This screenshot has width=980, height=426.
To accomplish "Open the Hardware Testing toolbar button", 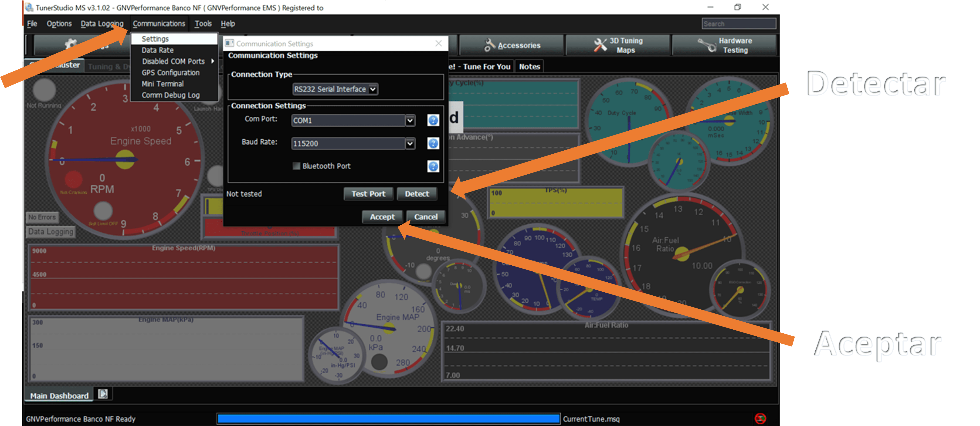I will (724, 45).
